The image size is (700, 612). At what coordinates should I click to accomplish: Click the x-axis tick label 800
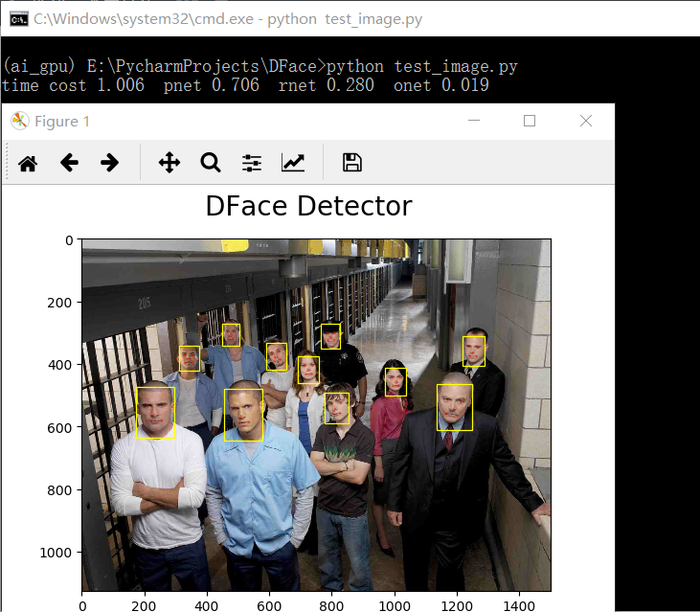click(x=331, y=606)
